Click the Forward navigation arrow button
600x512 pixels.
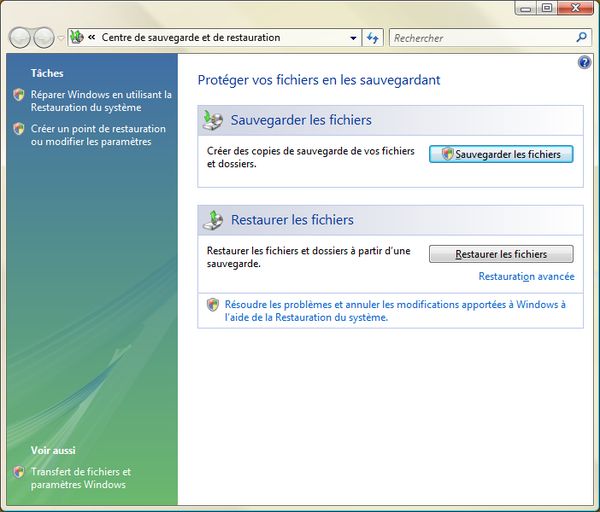pos(43,38)
